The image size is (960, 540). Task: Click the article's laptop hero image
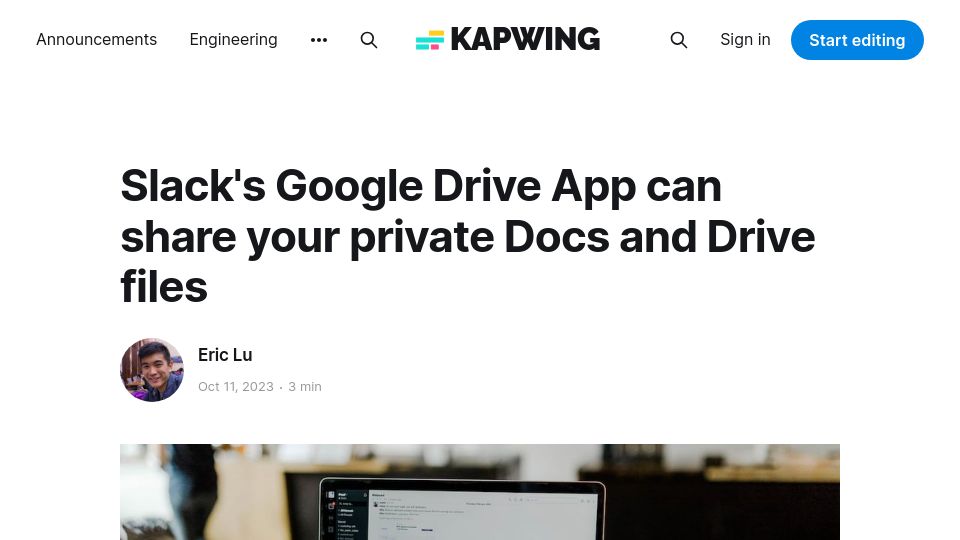[x=480, y=492]
